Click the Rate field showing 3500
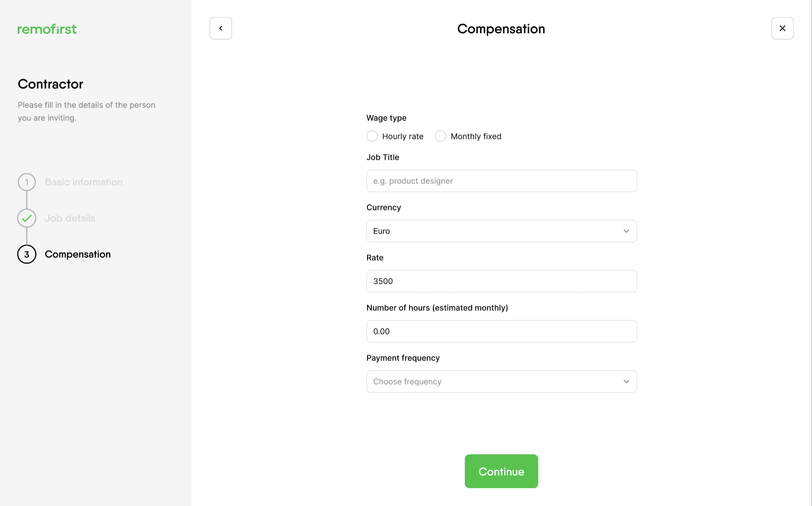This screenshot has width=812, height=506. [501, 281]
